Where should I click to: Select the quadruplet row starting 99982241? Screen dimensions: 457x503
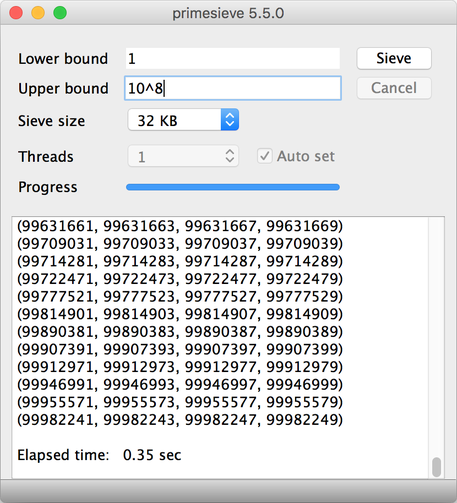[180, 420]
